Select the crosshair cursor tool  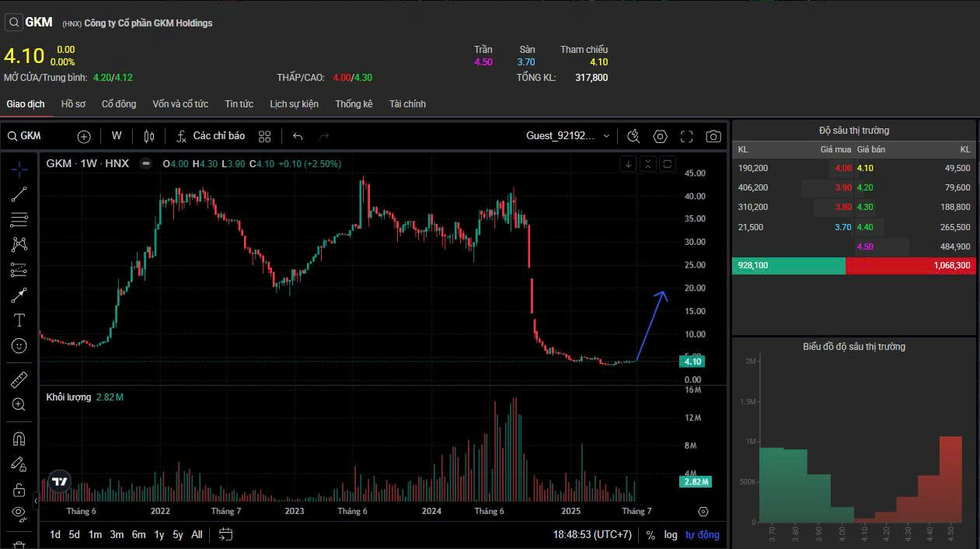pyautogui.click(x=19, y=169)
